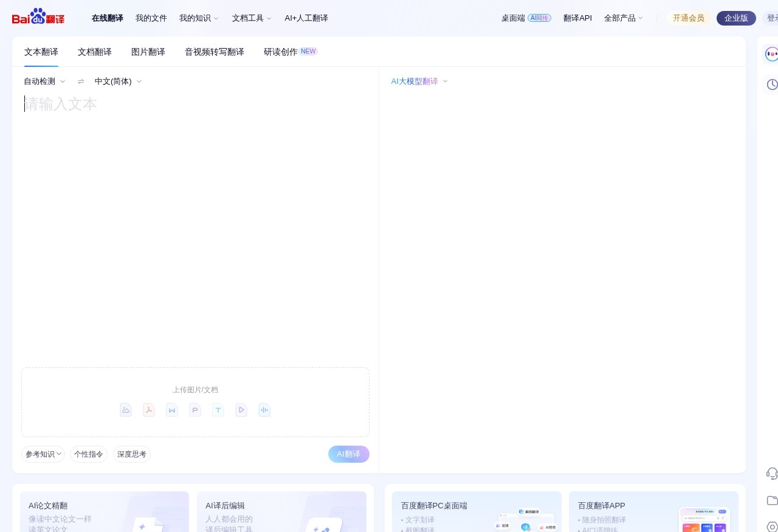Image resolution: width=778 pixels, height=532 pixels.
Task: Click the 登录 login button
Action: click(771, 18)
